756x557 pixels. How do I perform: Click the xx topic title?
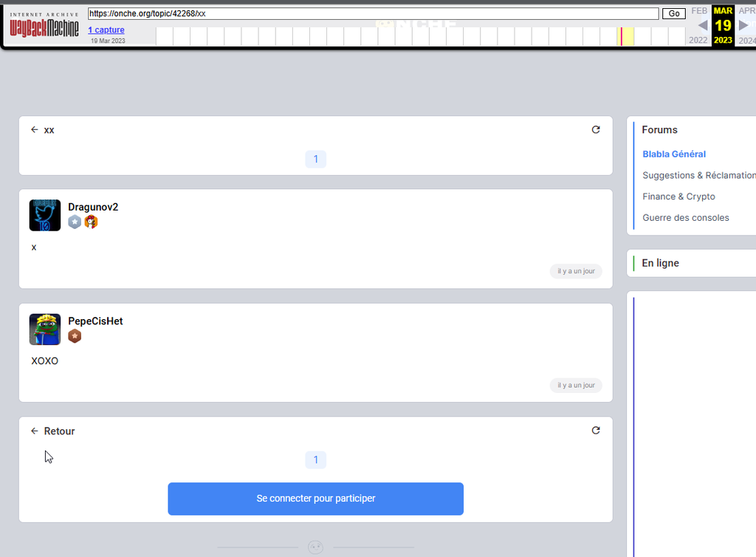point(49,130)
